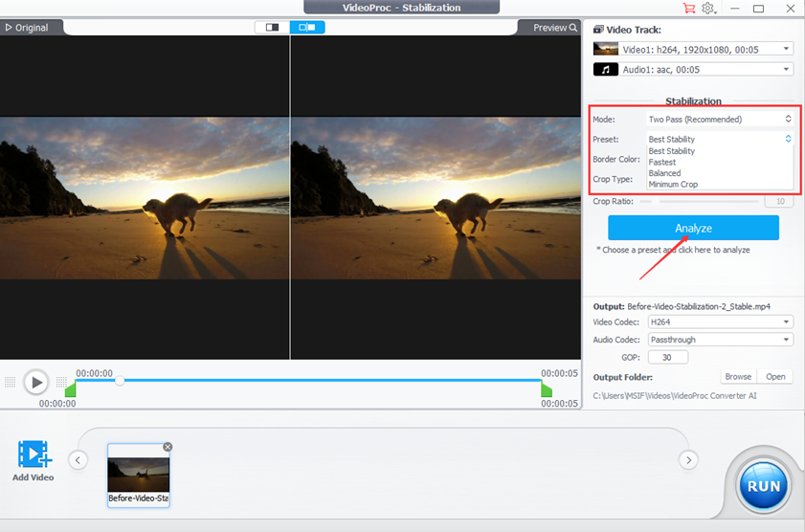Viewport: 805px width, 532px height.
Task: Go to previous clips with left arrow
Action: pyautogui.click(x=78, y=460)
